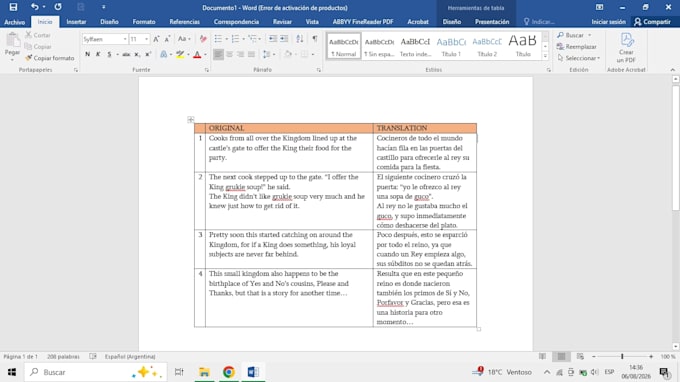Open line spacing options
The height and width of the screenshot is (382, 680).
pos(268,54)
